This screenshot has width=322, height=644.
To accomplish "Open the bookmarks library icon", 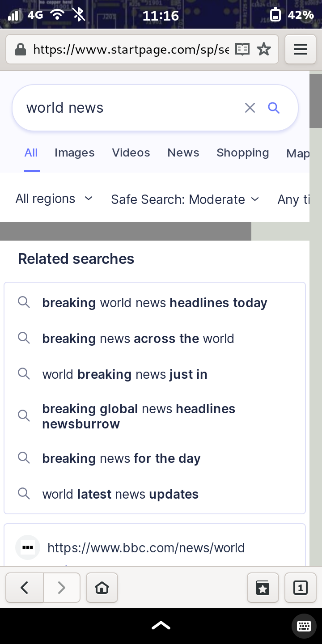I will tap(263, 588).
